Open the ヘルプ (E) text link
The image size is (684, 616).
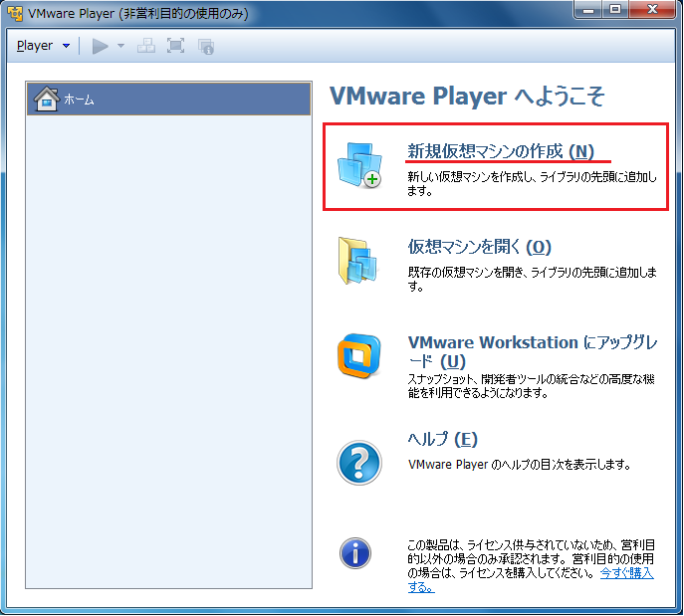pos(442,439)
